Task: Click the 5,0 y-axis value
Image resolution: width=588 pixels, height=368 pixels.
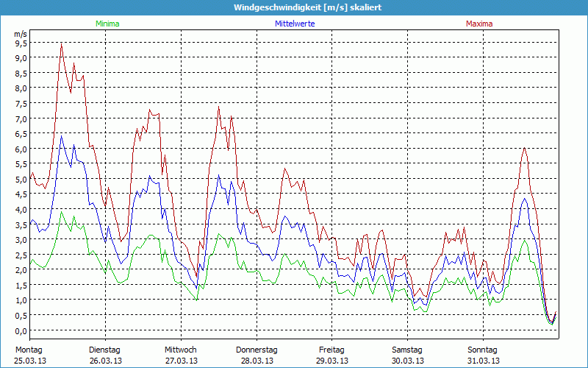Action: (x=21, y=180)
